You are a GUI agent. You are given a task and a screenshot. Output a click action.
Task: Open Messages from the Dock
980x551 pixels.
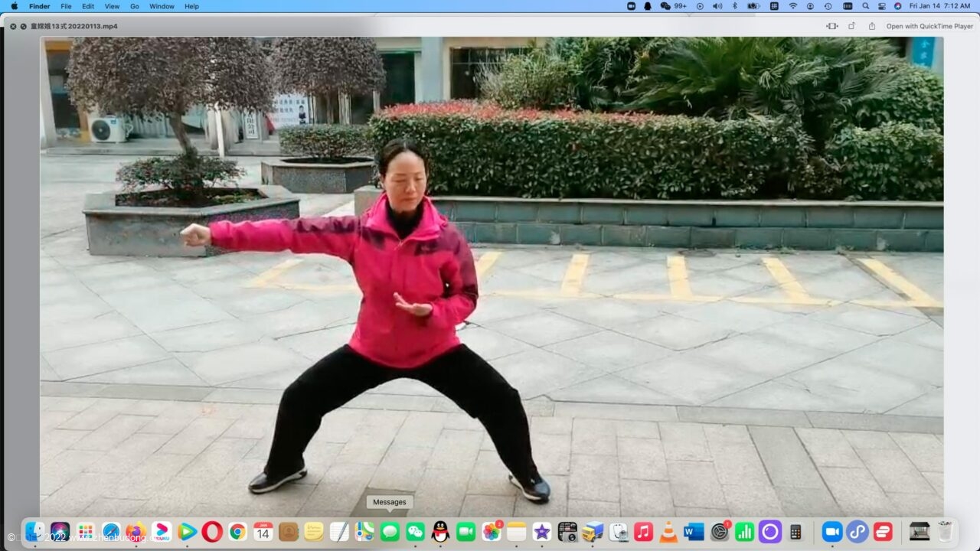(390, 531)
